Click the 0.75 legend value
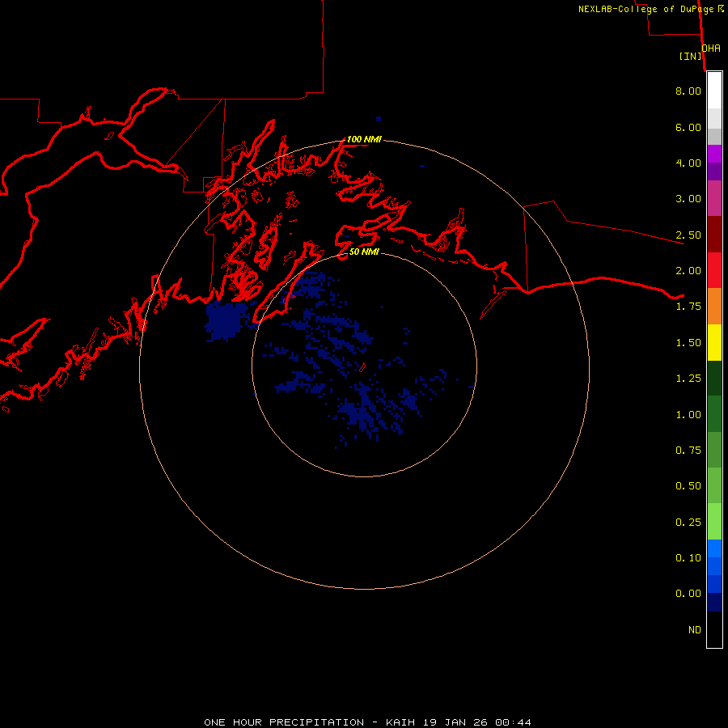The height and width of the screenshot is (728, 728). (688, 451)
